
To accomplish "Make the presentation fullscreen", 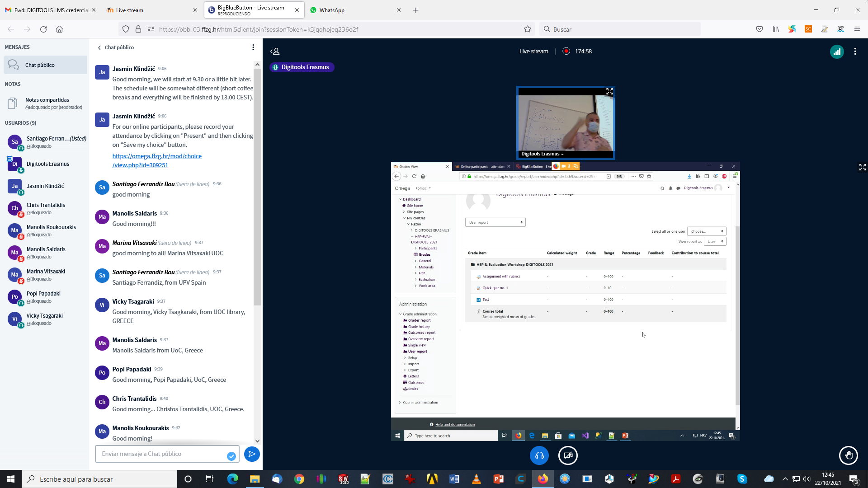I will point(862,168).
